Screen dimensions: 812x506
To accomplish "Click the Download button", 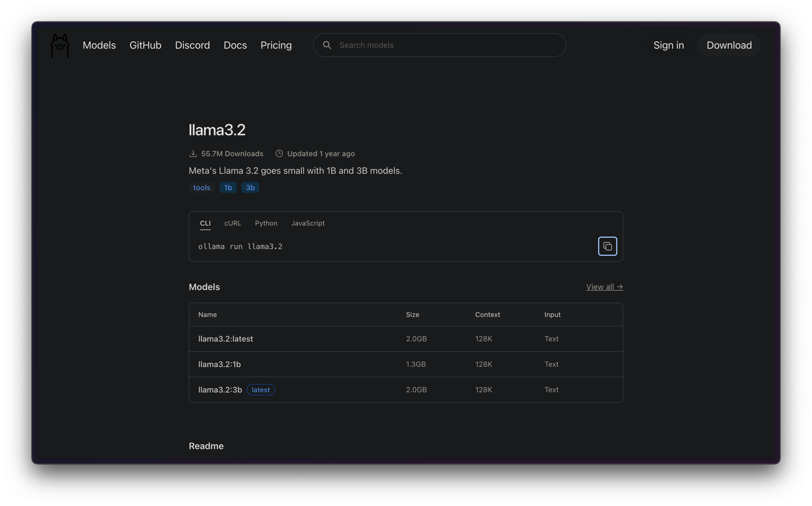I will pos(729,45).
